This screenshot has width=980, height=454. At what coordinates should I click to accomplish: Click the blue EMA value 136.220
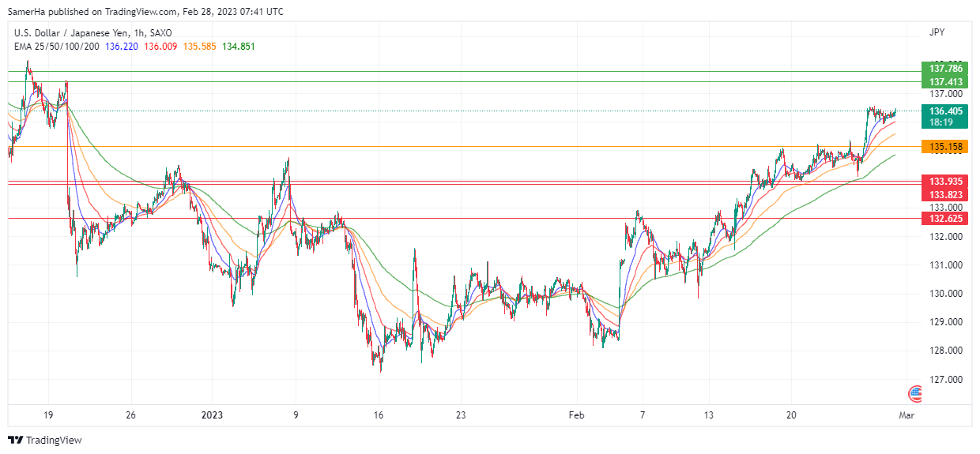pos(122,47)
